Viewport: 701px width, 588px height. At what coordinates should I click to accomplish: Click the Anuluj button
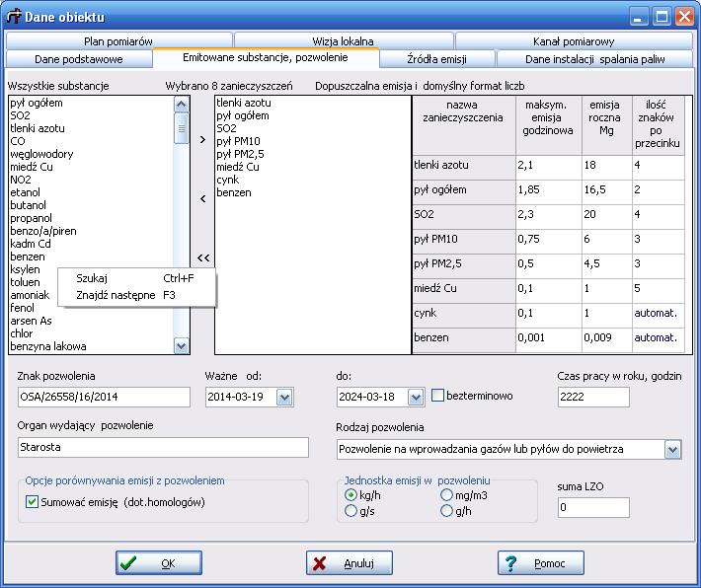pyautogui.click(x=350, y=563)
